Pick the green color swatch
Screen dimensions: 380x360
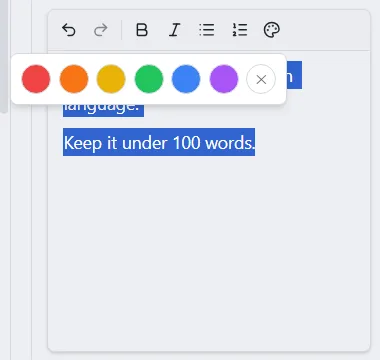pos(149,79)
